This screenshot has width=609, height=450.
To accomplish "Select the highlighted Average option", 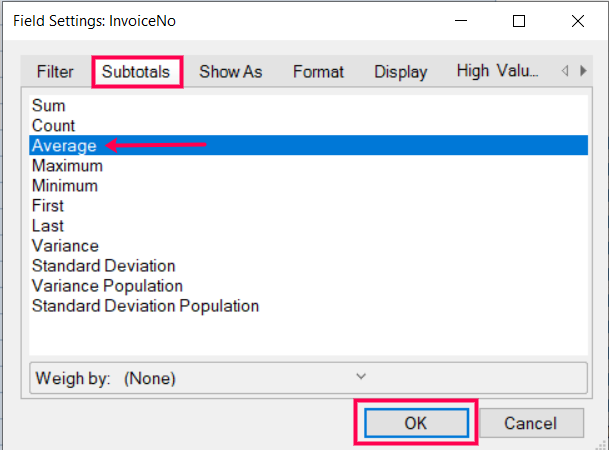I will [x=308, y=145].
